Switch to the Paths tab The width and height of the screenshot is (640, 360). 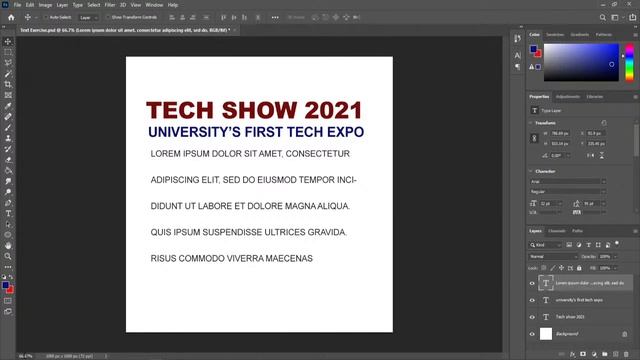[x=577, y=231]
